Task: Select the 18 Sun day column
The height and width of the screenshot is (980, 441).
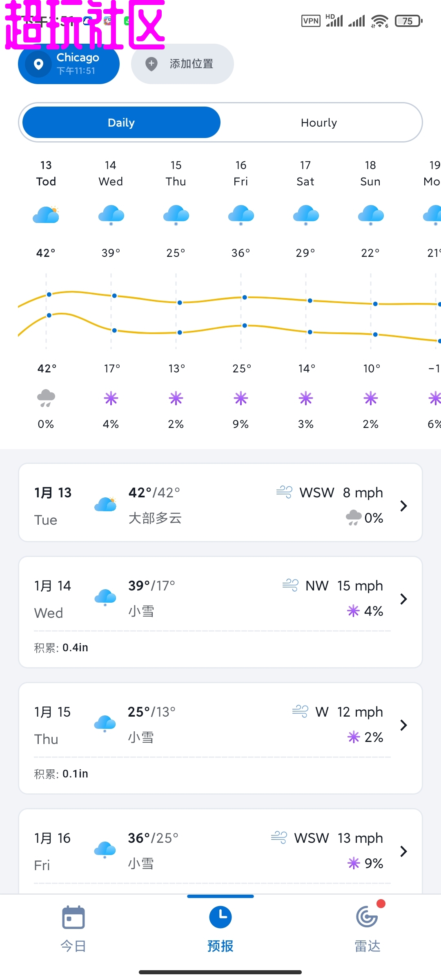Action: pos(370,173)
